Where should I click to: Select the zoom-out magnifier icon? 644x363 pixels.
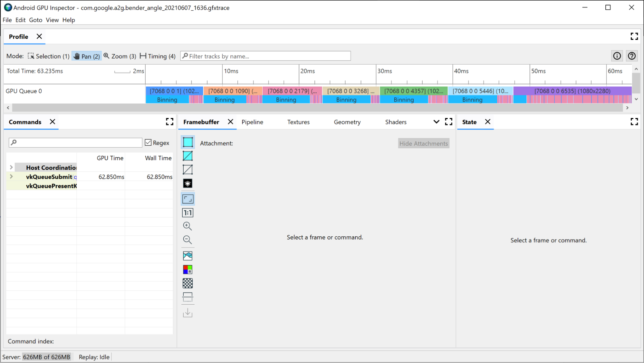point(187,240)
